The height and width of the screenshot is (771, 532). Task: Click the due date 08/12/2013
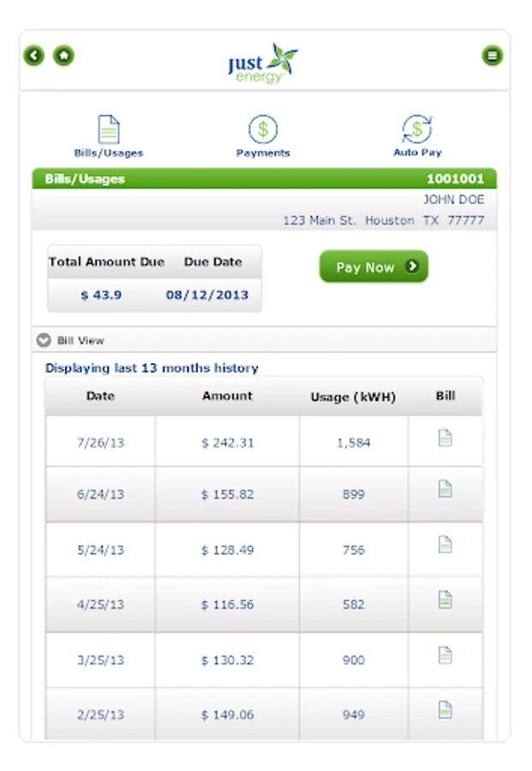(x=207, y=295)
